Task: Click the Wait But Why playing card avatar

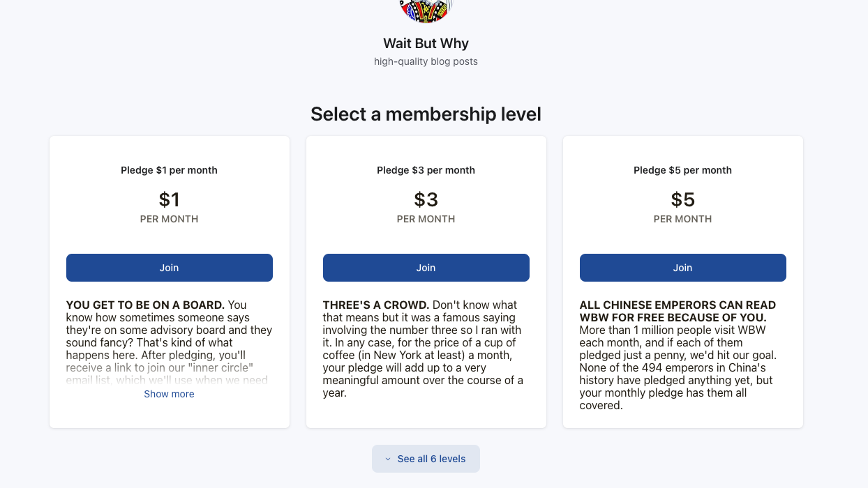Action: tap(426, 10)
